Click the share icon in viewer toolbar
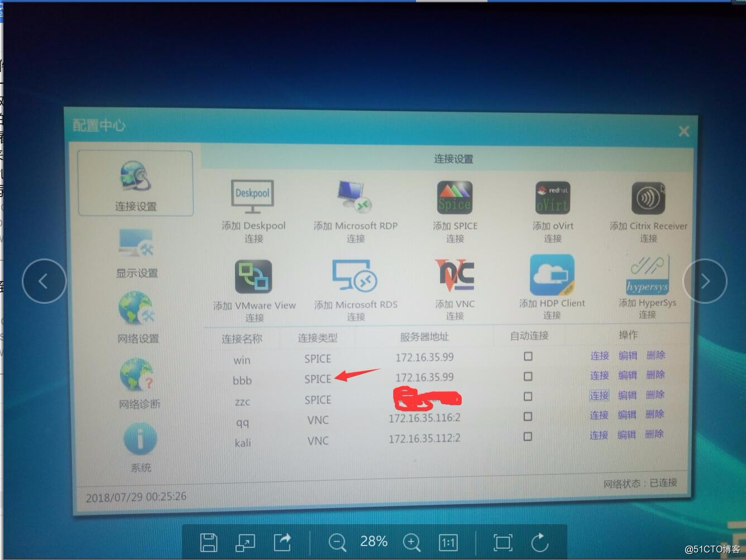 click(283, 542)
